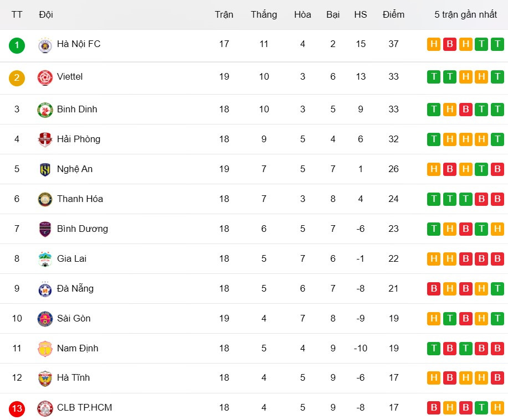
Task: Open the Bình Dương team crest
Action: pyautogui.click(x=45, y=229)
